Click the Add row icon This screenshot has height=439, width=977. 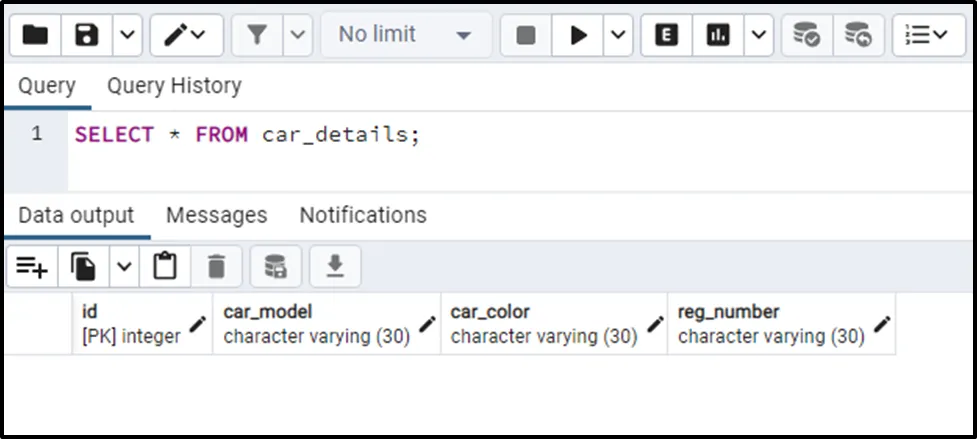click(x=32, y=267)
